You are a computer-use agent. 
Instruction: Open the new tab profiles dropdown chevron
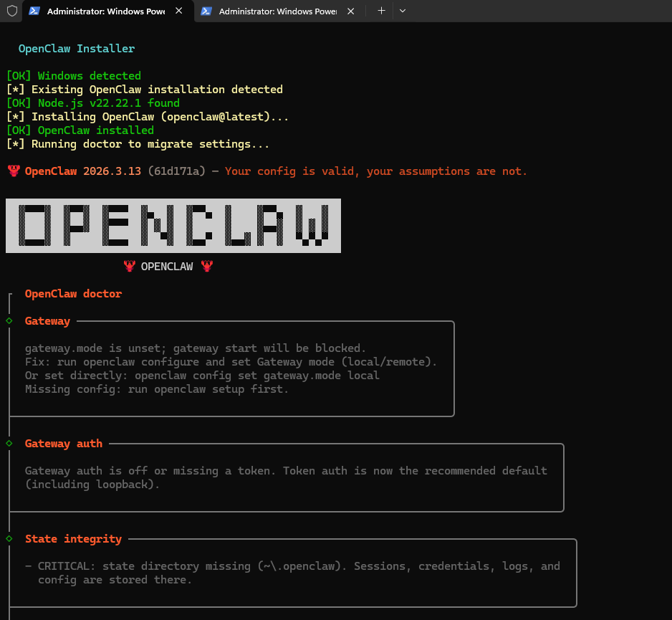[x=402, y=11]
